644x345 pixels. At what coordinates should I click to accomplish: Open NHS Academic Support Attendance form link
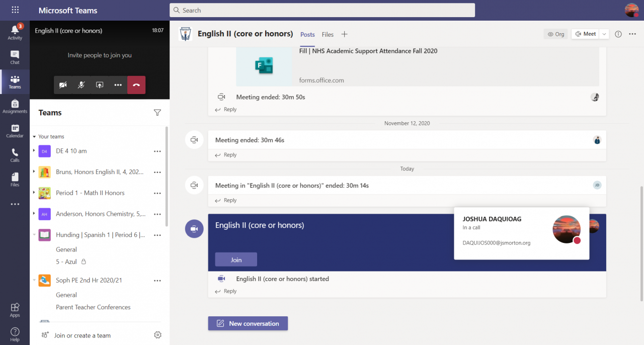(x=368, y=51)
